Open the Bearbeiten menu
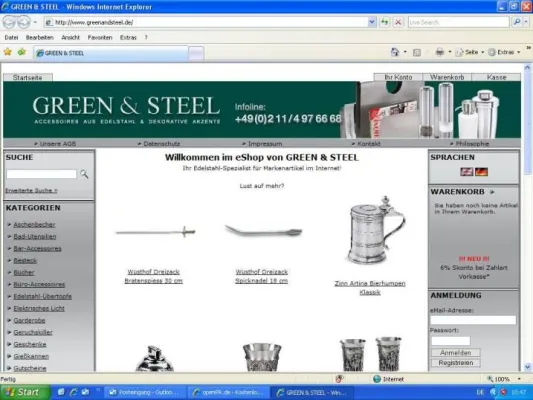This screenshot has height=400, width=533. click(39, 37)
